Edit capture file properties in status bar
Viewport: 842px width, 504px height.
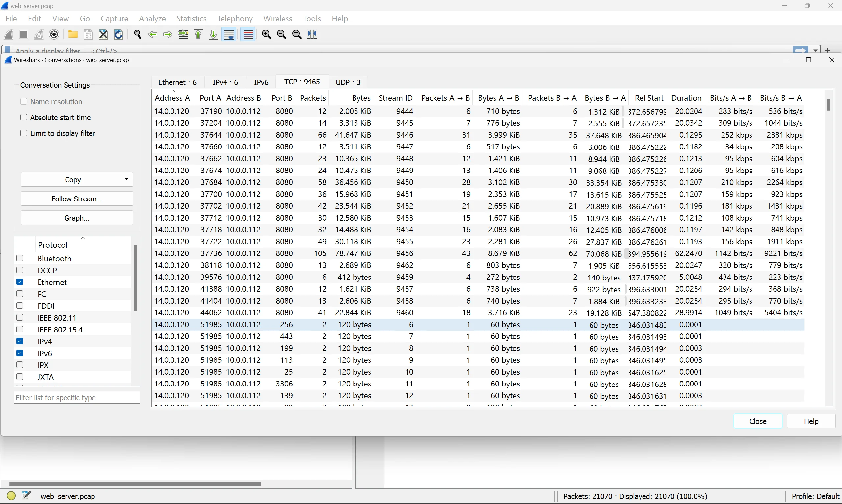tap(26, 496)
